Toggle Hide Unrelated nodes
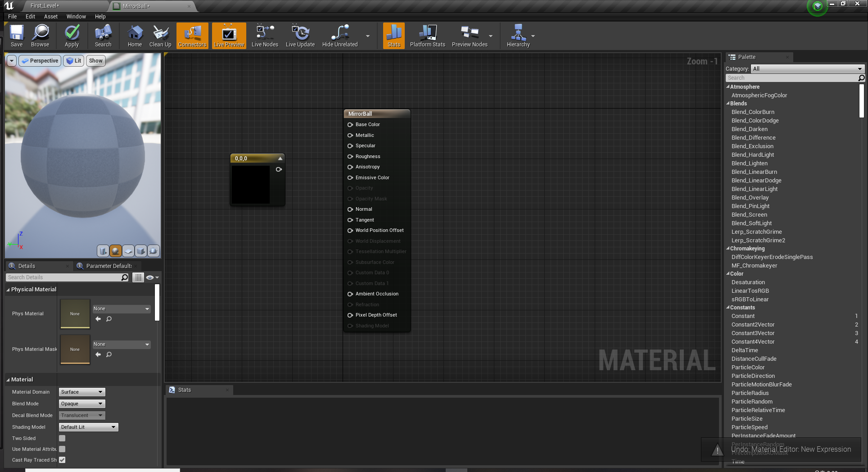 [340, 36]
